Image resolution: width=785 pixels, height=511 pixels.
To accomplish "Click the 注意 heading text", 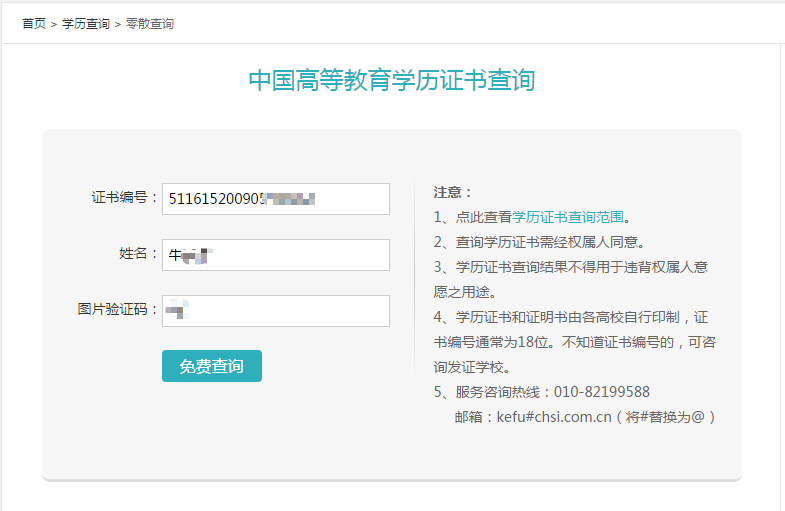I will click(452, 191).
